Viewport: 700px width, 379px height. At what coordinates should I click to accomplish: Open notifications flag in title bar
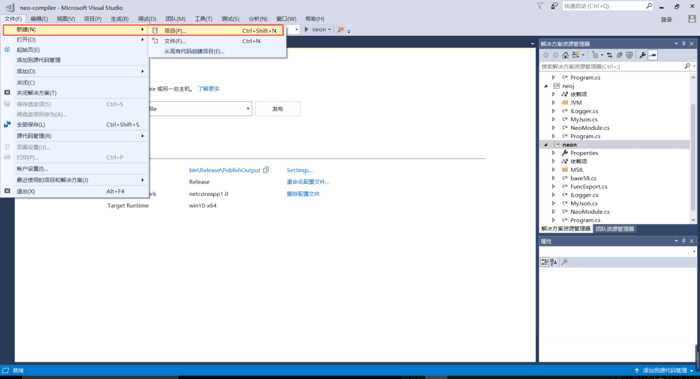point(540,6)
